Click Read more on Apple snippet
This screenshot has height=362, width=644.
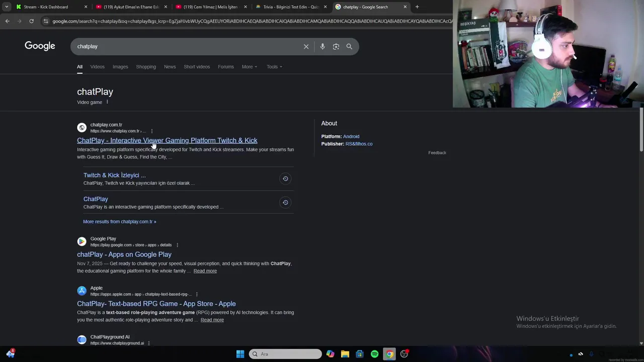tap(212, 320)
